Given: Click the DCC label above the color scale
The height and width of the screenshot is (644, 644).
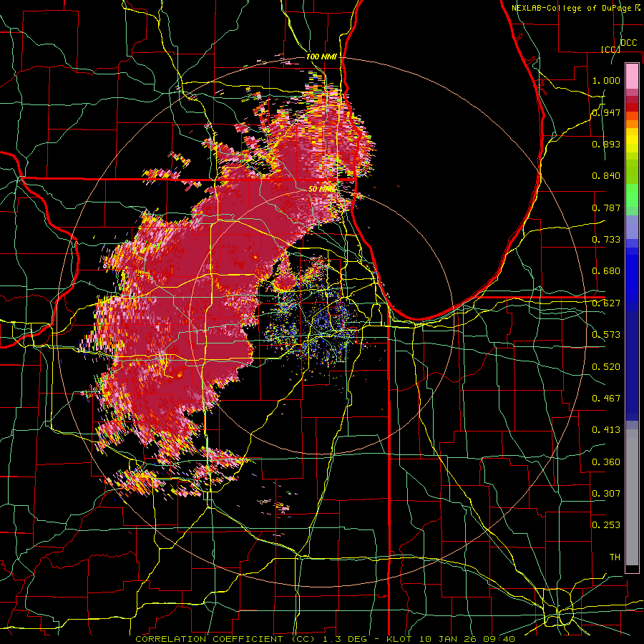Looking at the screenshot, I should (x=628, y=43).
